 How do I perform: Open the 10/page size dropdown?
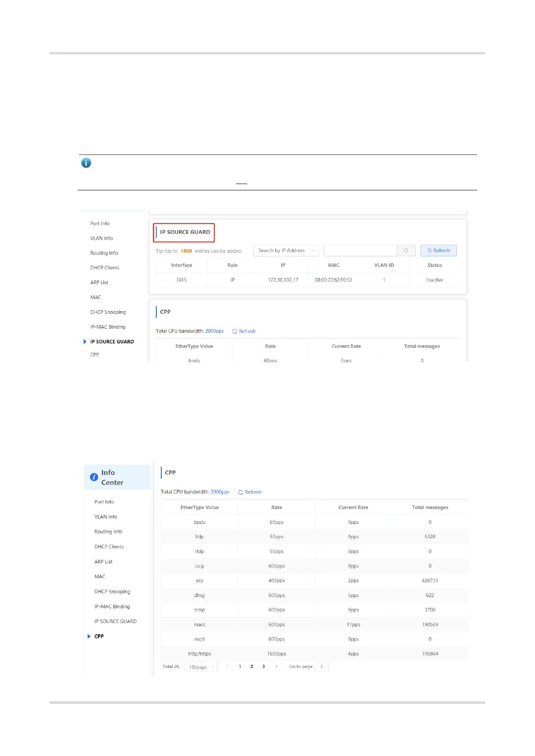(x=201, y=667)
